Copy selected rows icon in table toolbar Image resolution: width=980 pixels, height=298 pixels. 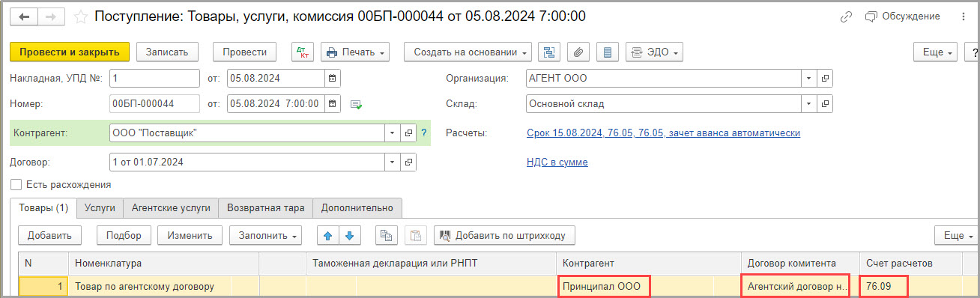point(386,235)
